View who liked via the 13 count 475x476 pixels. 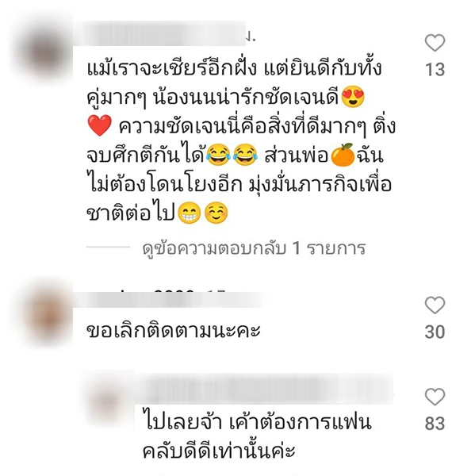coord(435,70)
